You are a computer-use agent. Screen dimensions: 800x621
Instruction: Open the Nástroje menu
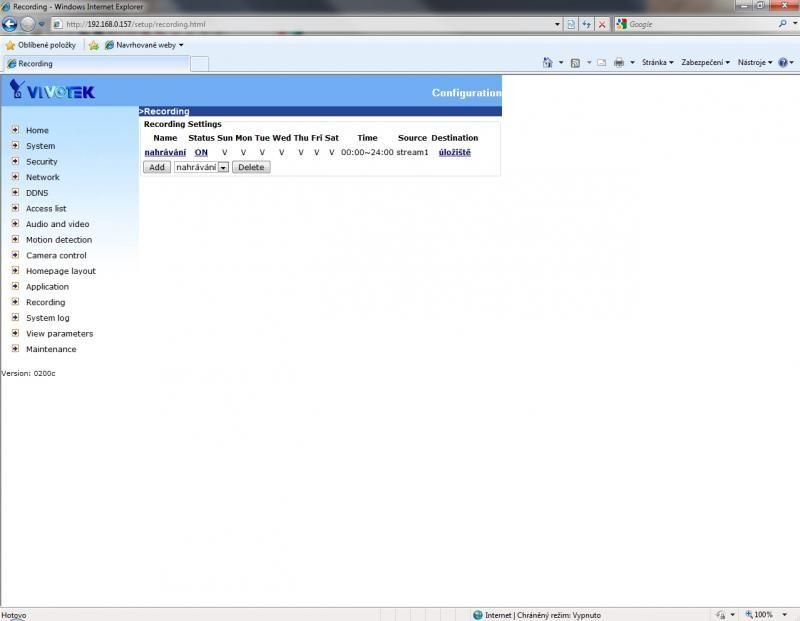pos(754,62)
